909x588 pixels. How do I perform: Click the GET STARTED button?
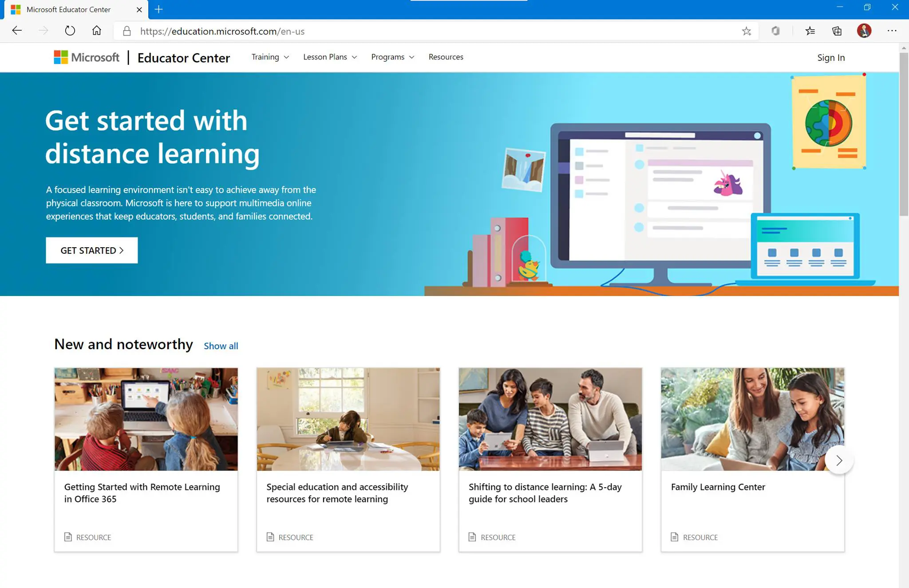click(x=92, y=250)
